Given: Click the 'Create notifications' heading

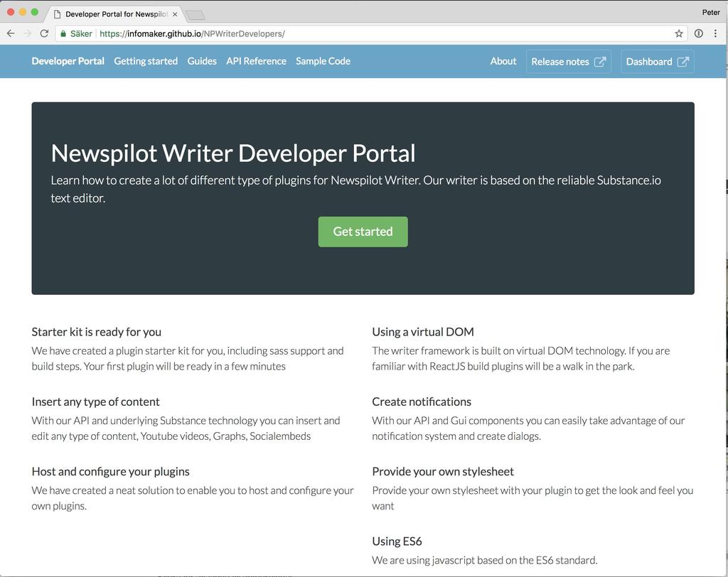Looking at the screenshot, I should 422,401.
